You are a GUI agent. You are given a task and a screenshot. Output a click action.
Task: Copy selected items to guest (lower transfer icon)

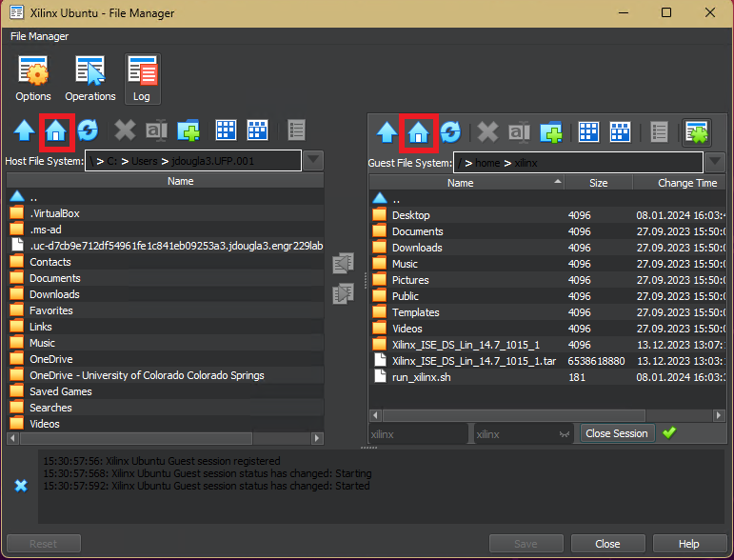[x=343, y=293]
